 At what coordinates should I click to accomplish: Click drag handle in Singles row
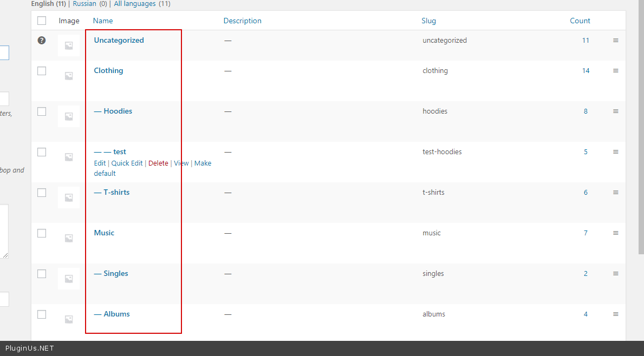(x=615, y=274)
